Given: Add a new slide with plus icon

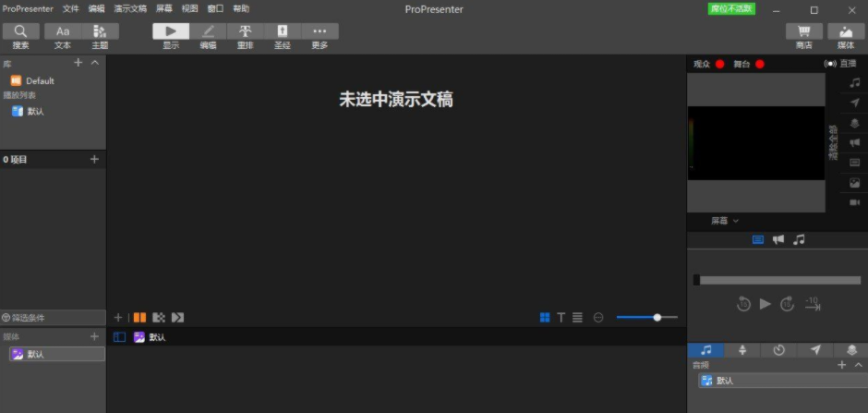Looking at the screenshot, I should [x=118, y=317].
